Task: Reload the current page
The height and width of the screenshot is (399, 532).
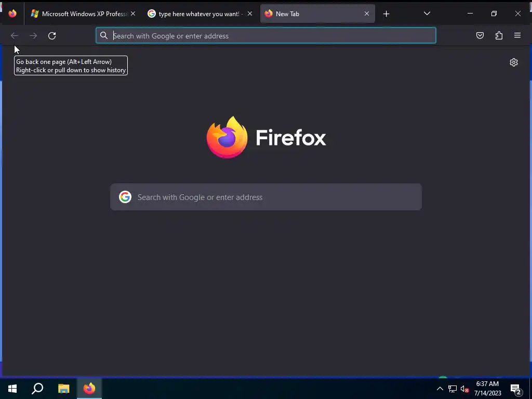Action: 52,36
